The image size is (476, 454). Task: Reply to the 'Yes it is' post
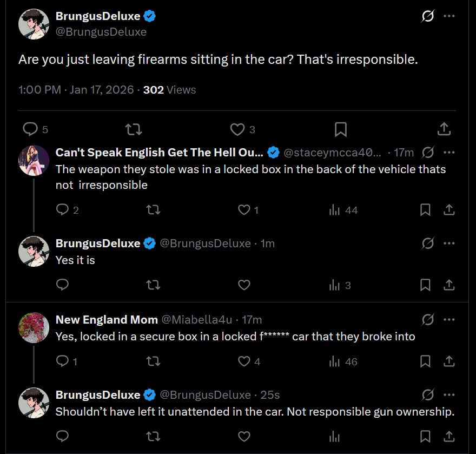pos(62,285)
